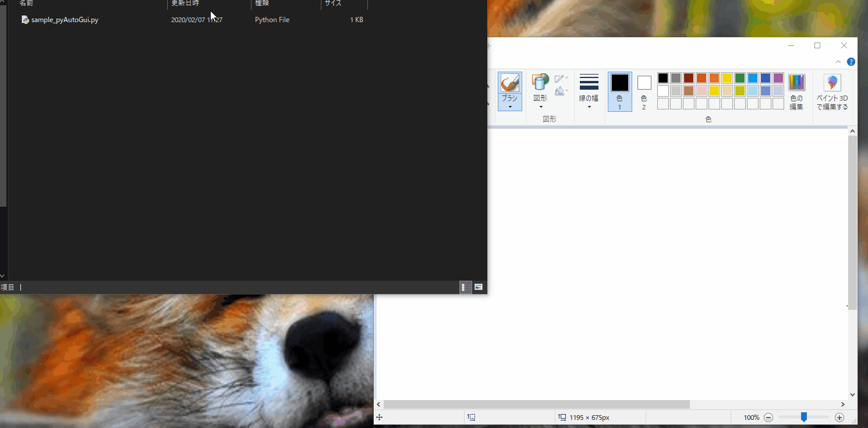Click the zoom out minus icon
This screenshot has height=428, width=868.
tap(768, 418)
